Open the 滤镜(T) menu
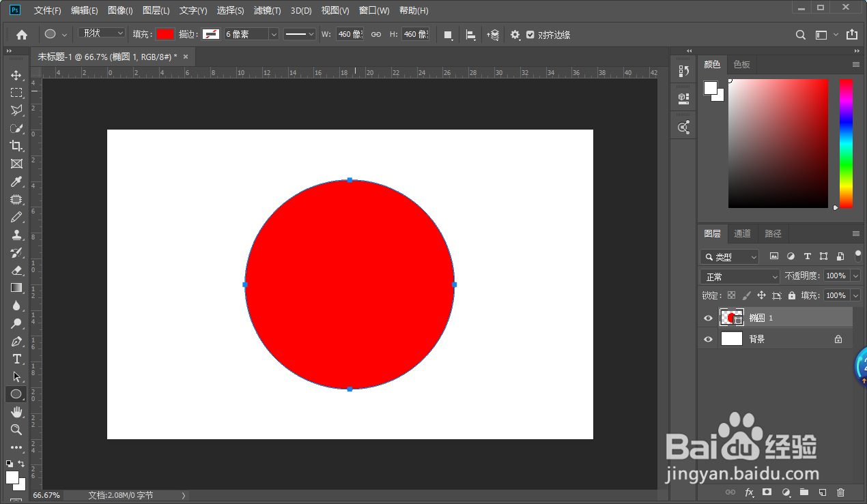This screenshot has width=867, height=504. pos(267,11)
